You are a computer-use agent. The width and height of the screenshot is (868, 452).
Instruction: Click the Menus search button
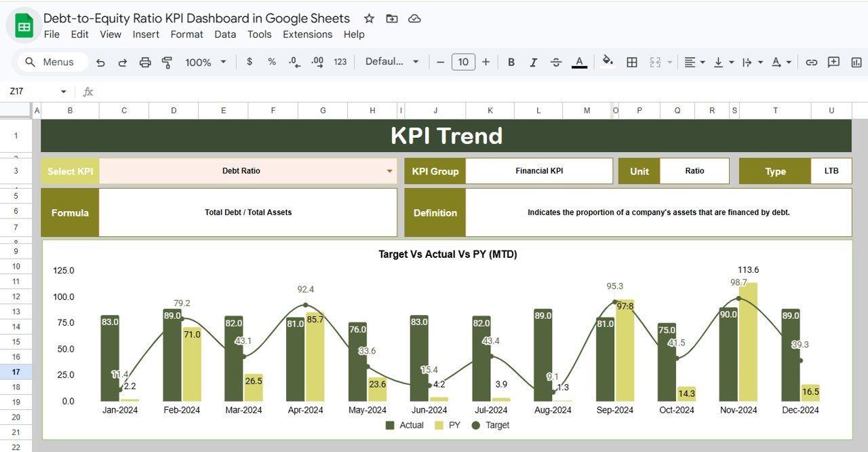point(51,62)
